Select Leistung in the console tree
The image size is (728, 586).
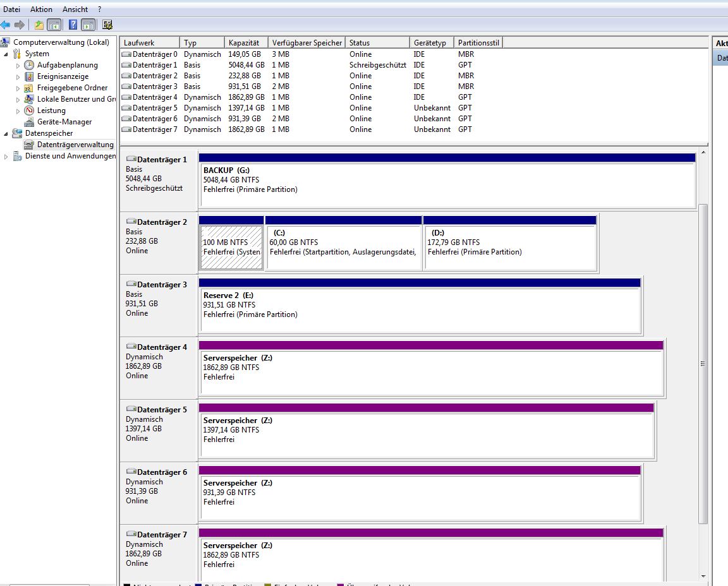tap(51, 111)
